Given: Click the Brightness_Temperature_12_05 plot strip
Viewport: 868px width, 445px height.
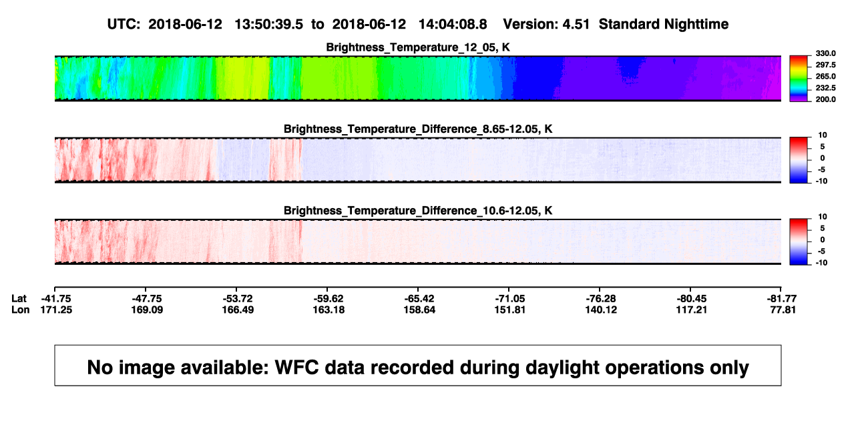Looking at the screenshot, I should pos(418,78).
